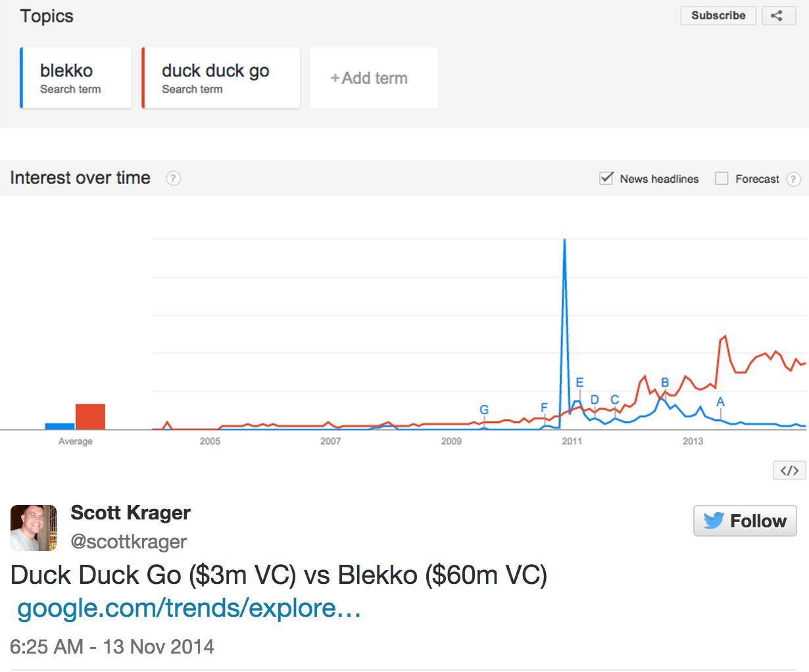Uncheck the News headlines checkbox
This screenshot has height=672, width=809.
pos(606,178)
